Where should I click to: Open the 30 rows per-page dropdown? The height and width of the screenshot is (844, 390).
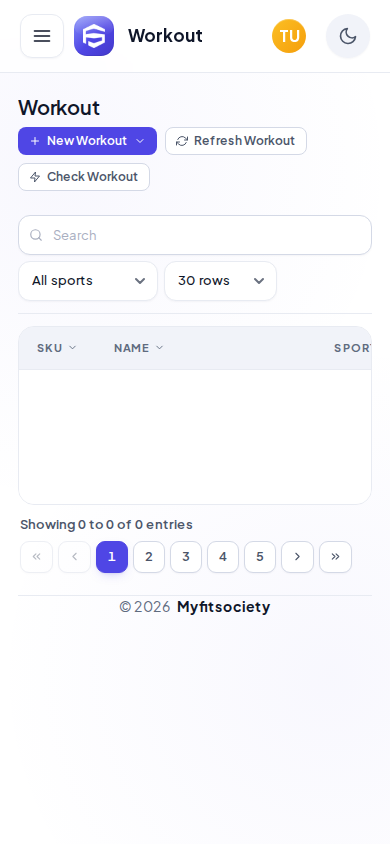point(221,281)
